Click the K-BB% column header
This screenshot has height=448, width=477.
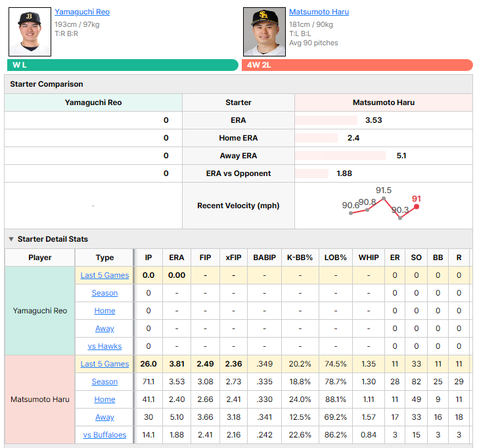pyautogui.click(x=300, y=258)
